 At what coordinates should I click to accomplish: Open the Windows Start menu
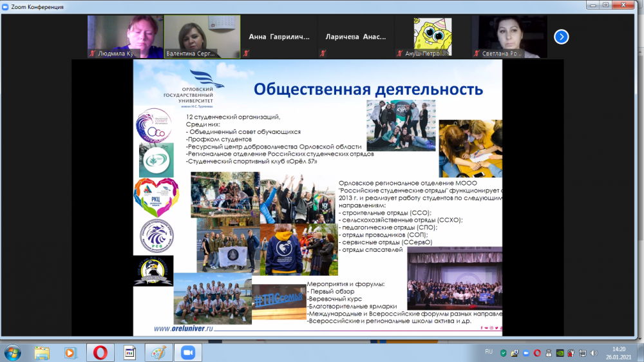pyautogui.click(x=12, y=353)
